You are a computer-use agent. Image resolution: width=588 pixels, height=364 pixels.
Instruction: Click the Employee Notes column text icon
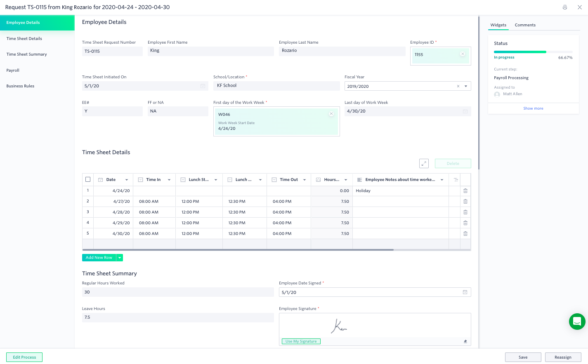[359, 180]
